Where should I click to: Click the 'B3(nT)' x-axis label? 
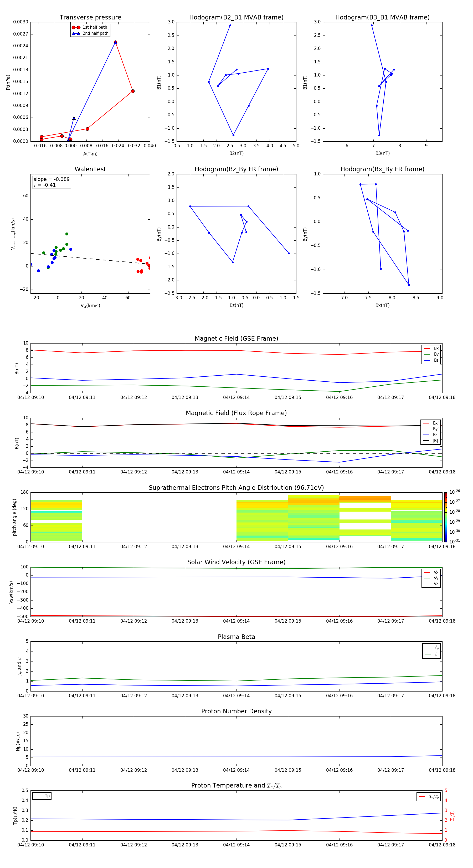click(x=382, y=153)
